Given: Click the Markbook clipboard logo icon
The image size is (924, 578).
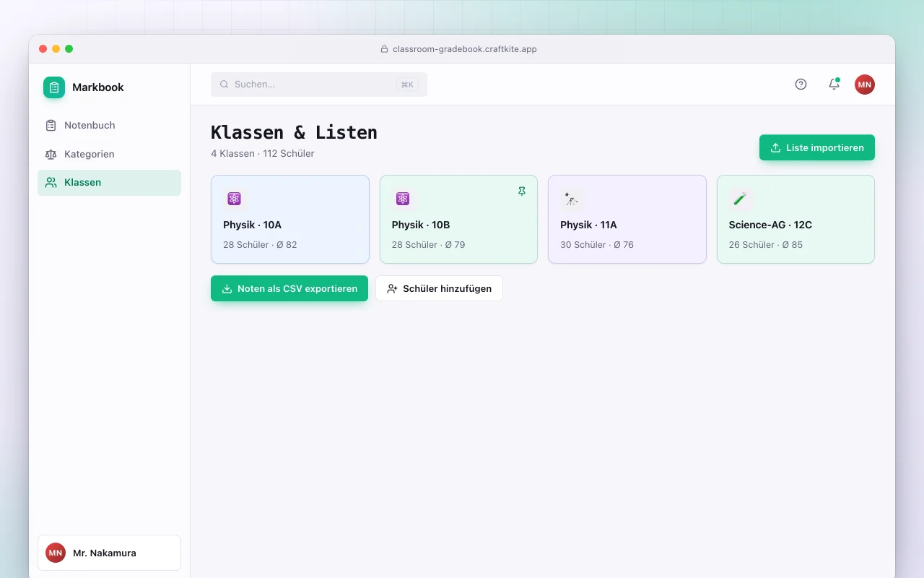Looking at the screenshot, I should tap(54, 87).
